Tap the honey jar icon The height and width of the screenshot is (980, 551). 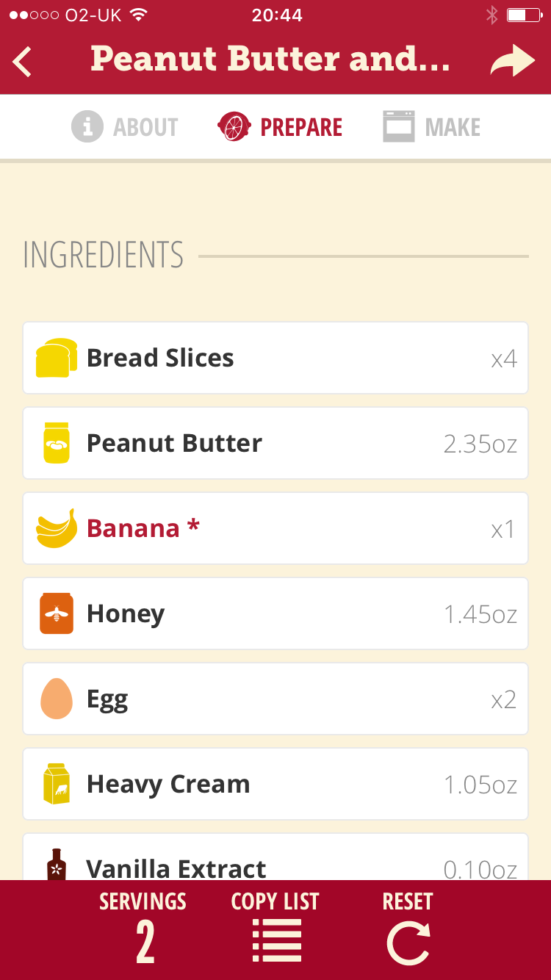[57, 613]
